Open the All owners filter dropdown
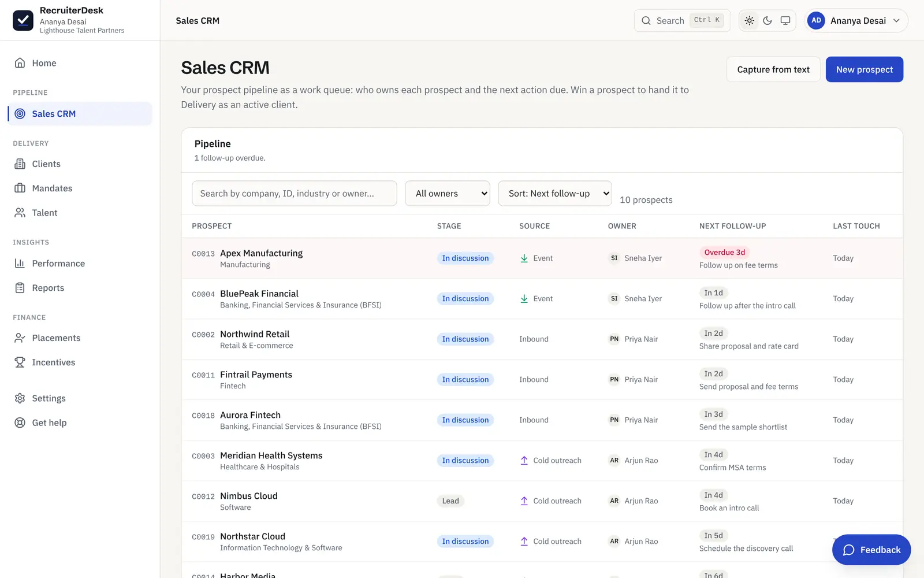 pyautogui.click(x=448, y=194)
